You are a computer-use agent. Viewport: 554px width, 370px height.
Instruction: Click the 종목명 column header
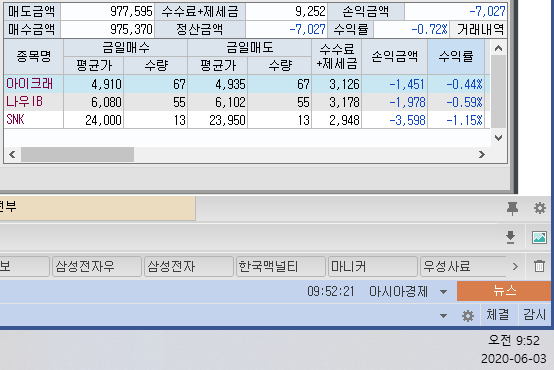(34, 56)
